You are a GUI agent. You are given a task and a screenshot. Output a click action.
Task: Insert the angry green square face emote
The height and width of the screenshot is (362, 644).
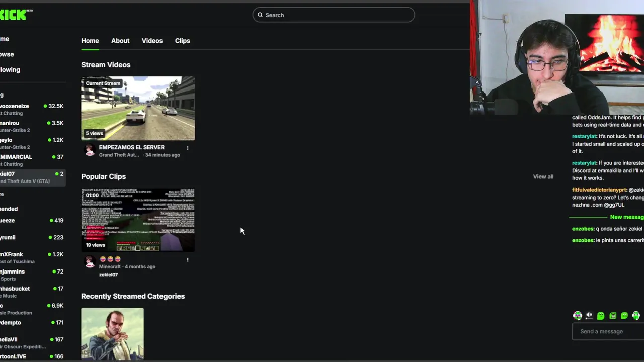613,316
